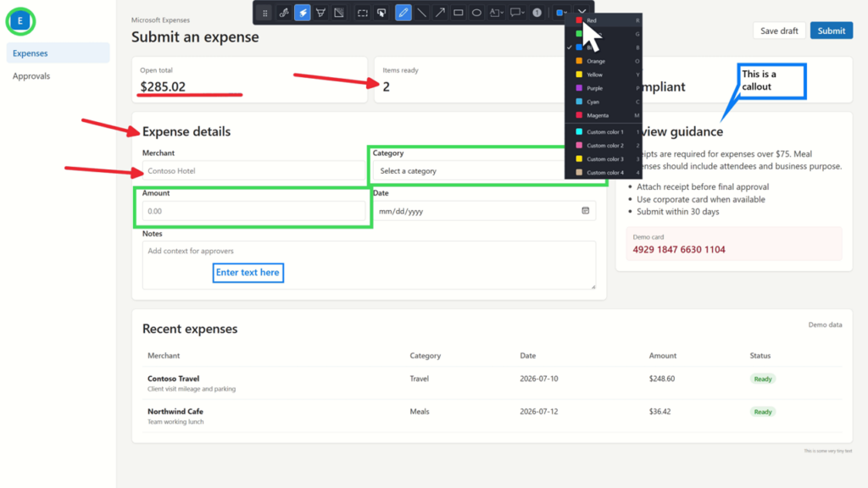Choose Orange from the color menu

(x=604, y=61)
